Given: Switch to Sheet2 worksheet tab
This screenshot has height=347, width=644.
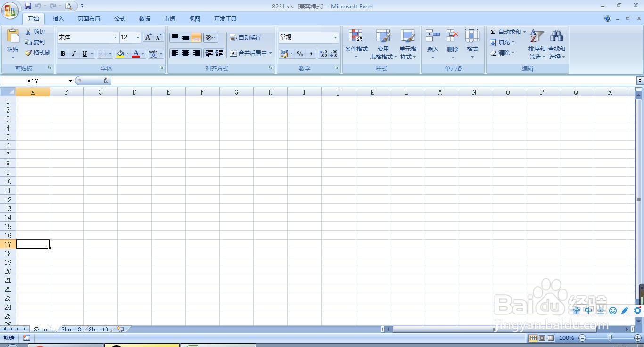Looking at the screenshot, I should (x=71, y=330).
